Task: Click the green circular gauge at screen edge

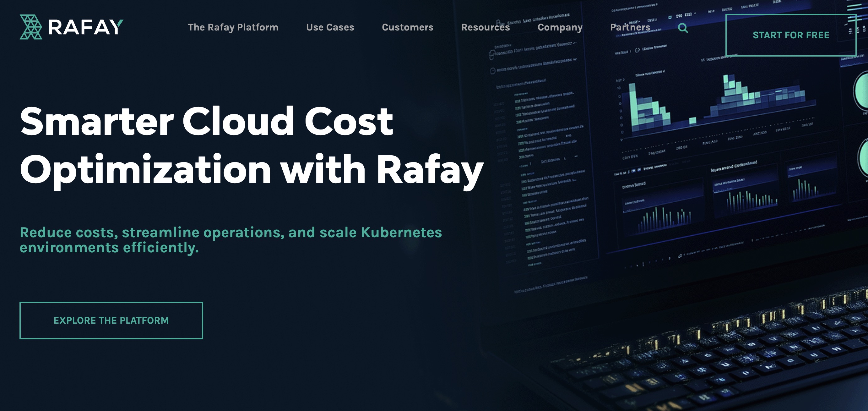Action: (862, 91)
